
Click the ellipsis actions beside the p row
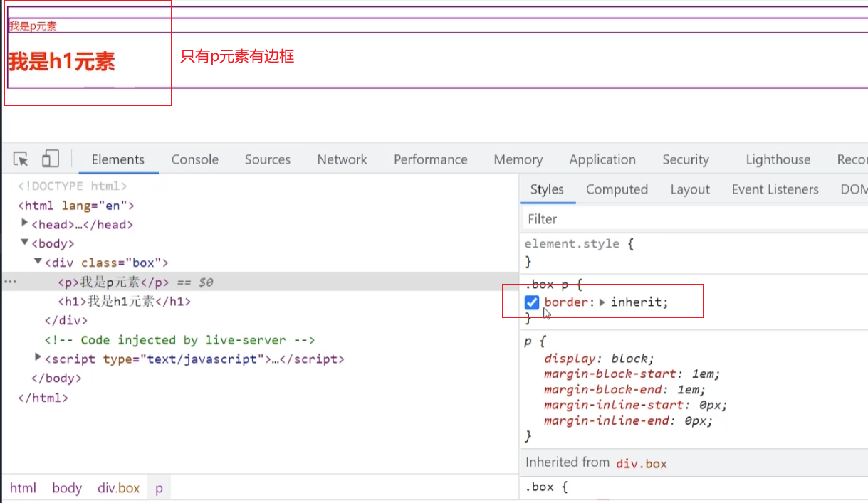(x=9, y=282)
